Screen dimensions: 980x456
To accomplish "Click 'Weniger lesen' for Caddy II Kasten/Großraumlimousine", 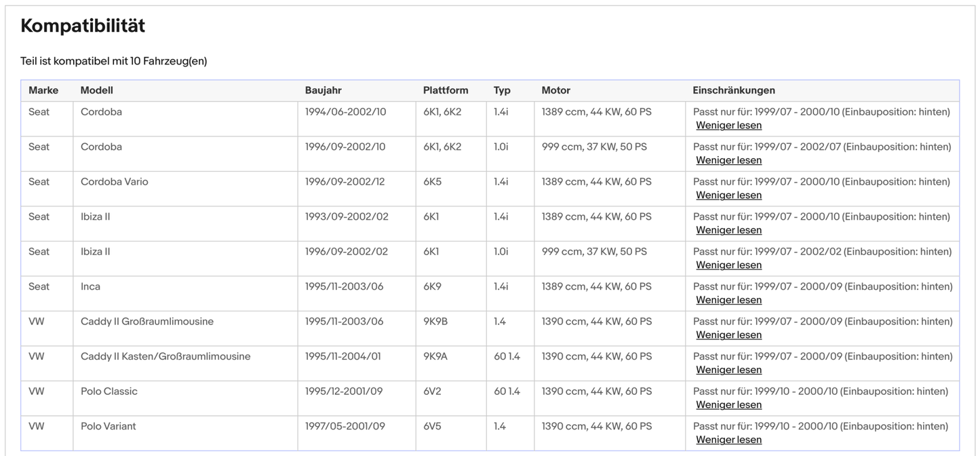I will tap(728, 370).
